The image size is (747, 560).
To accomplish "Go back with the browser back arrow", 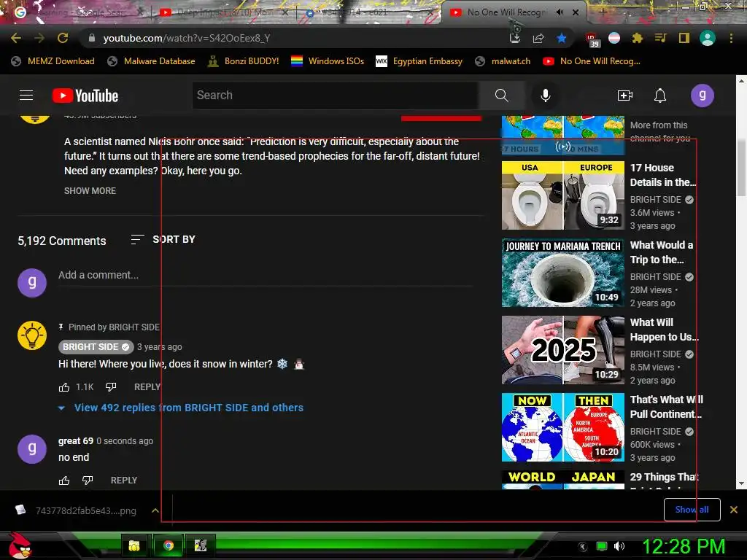I will pyautogui.click(x=16, y=38).
